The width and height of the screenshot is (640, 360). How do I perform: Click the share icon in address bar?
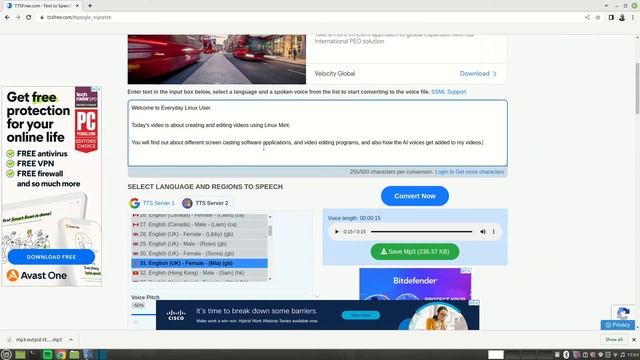click(587, 18)
